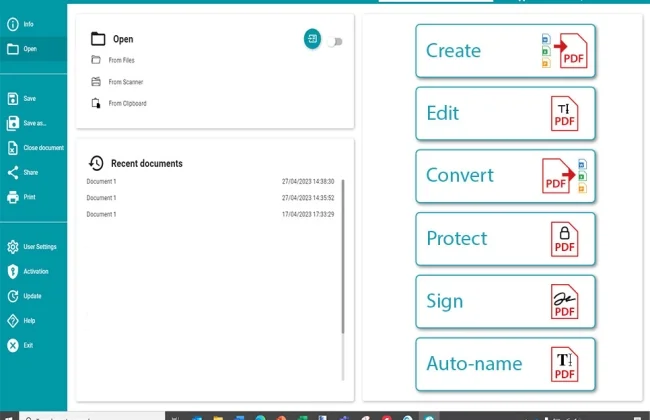The width and height of the screenshot is (650, 420).
Task: Import a document From Scanner
Action: [124, 82]
